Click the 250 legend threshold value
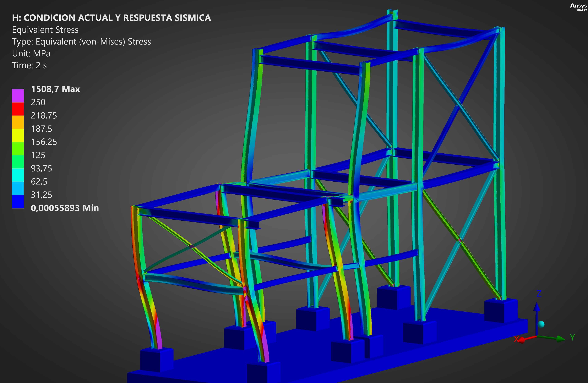588x383 pixels. pos(38,102)
